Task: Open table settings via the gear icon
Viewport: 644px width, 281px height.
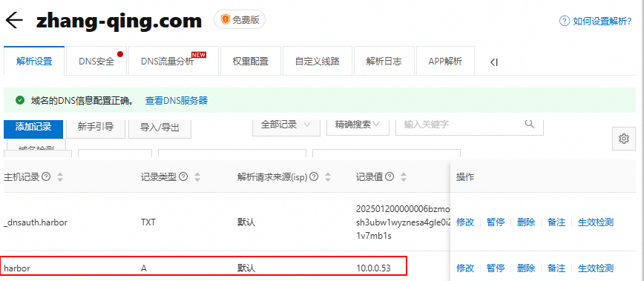Action: 624,139
